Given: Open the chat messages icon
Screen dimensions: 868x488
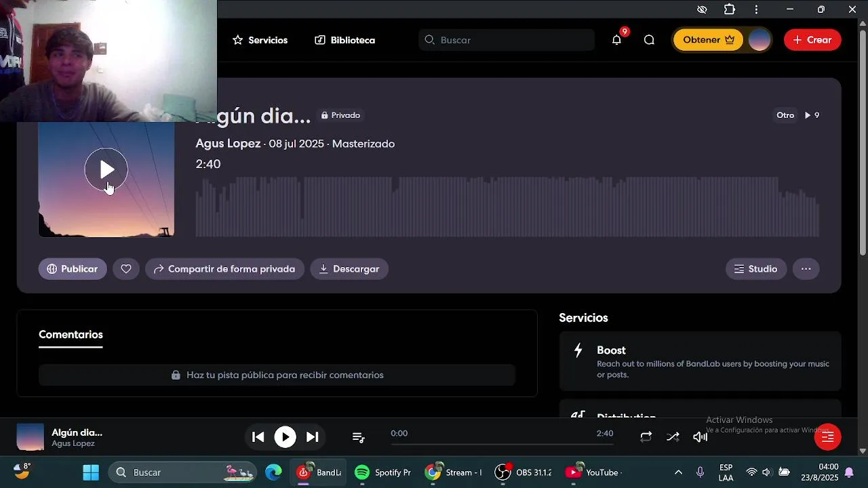Looking at the screenshot, I should click(x=649, y=40).
